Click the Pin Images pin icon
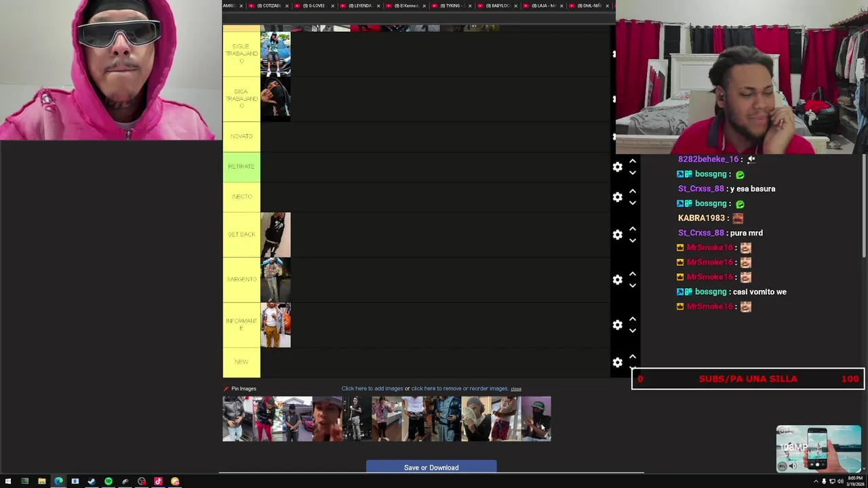This screenshot has height=488, width=868. pos(226,389)
